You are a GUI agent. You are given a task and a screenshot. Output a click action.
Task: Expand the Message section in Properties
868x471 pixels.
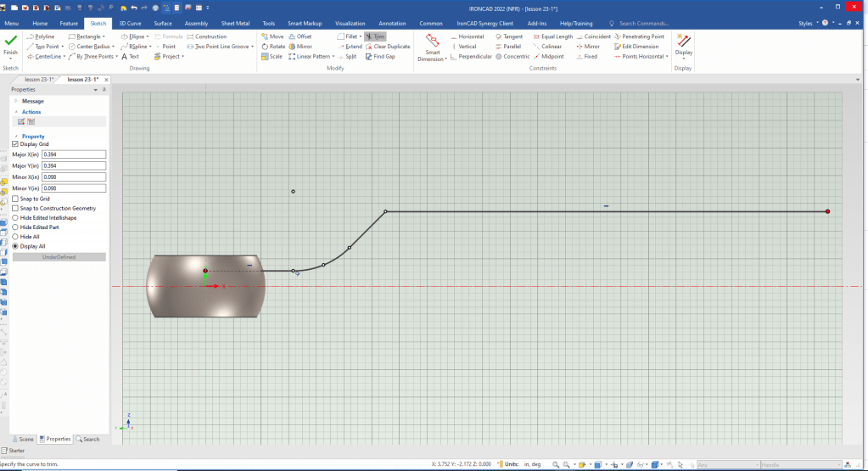coord(16,101)
